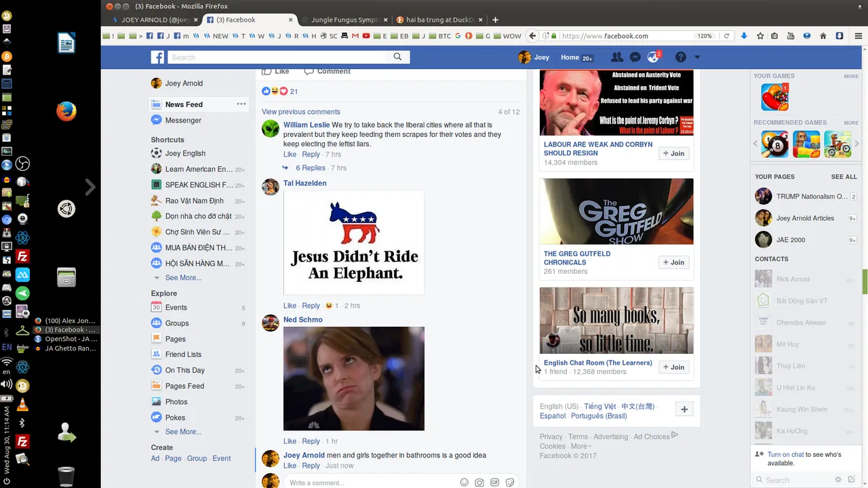Join Labour Are Weak group
The height and width of the screenshot is (488, 868).
click(x=674, y=154)
